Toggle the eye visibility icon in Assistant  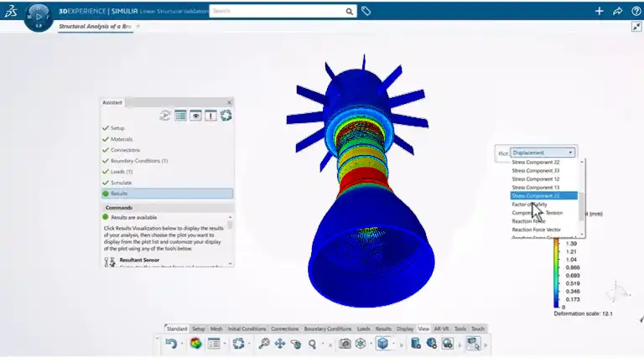[x=195, y=116]
